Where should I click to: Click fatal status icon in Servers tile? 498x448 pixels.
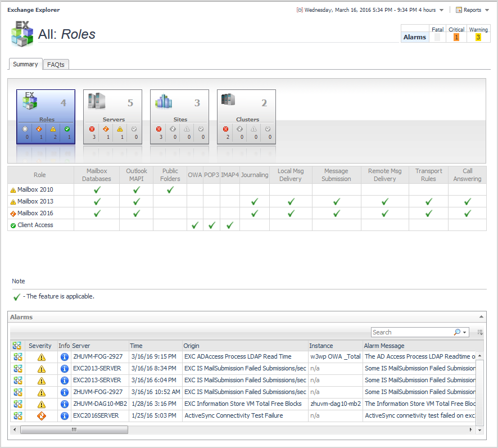click(92, 129)
